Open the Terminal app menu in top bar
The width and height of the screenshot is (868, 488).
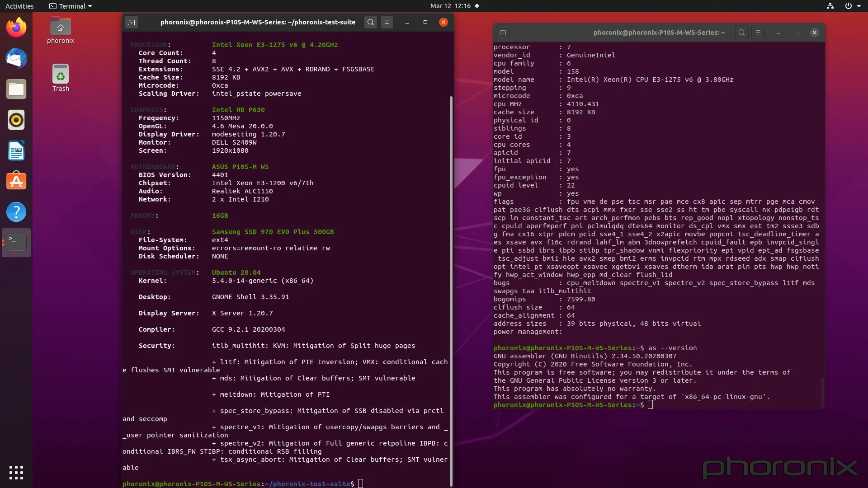click(x=71, y=6)
